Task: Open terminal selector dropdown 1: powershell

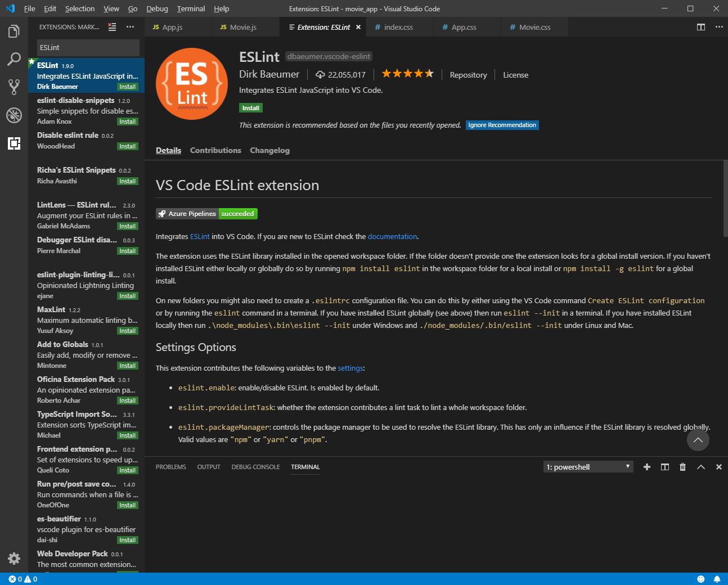Action: (588, 467)
